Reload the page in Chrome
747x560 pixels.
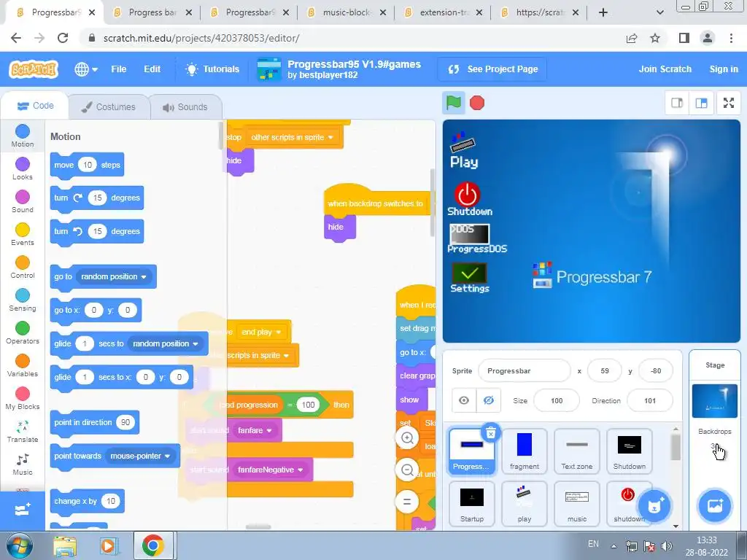(63, 38)
